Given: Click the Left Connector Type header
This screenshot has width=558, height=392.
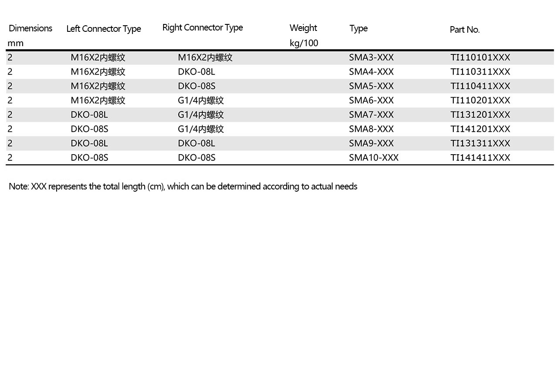Looking at the screenshot, I should click(x=104, y=29).
